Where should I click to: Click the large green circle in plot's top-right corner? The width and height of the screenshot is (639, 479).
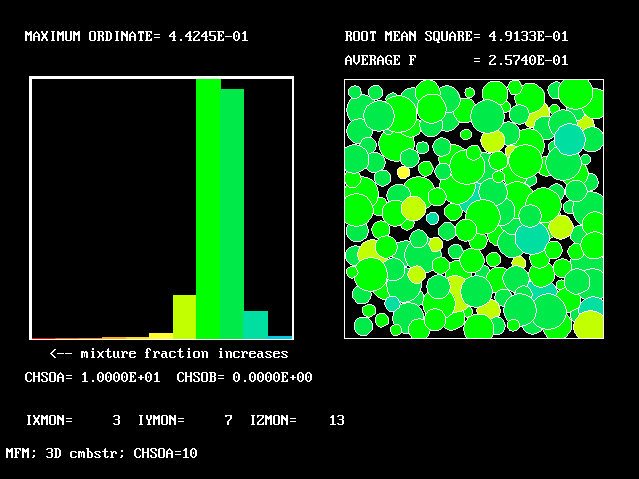576,92
